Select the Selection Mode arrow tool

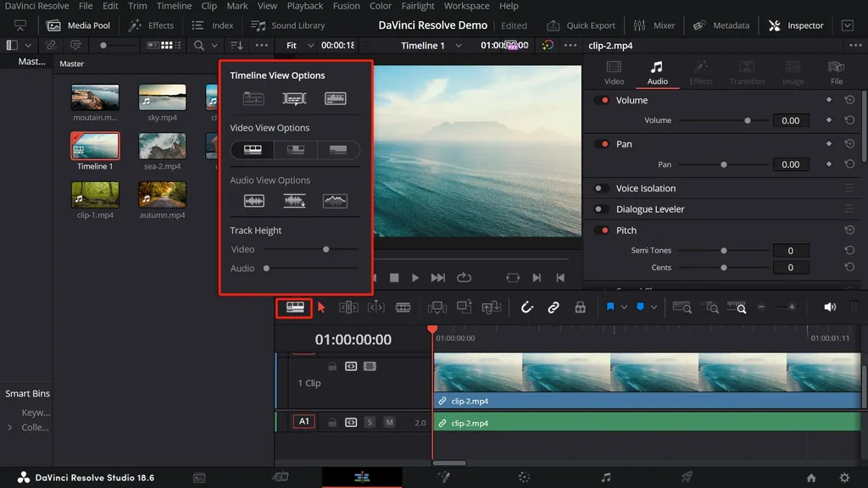[321, 308]
